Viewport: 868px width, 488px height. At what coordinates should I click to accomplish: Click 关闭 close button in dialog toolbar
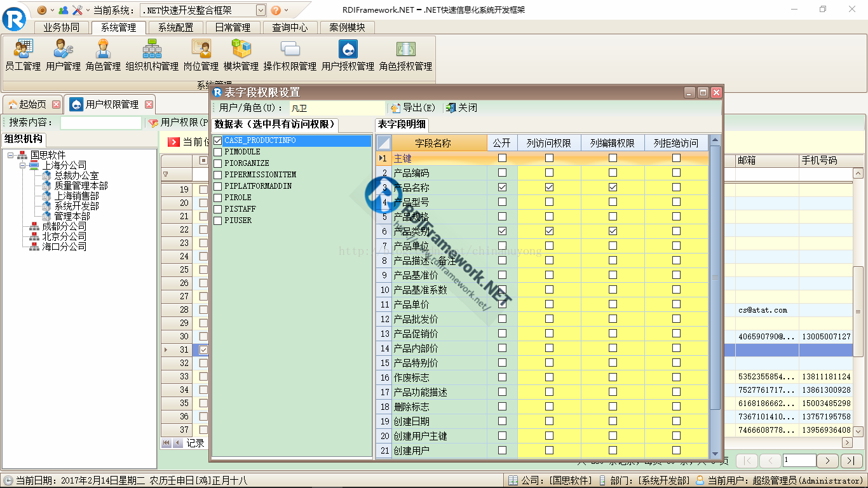pyautogui.click(x=461, y=108)
